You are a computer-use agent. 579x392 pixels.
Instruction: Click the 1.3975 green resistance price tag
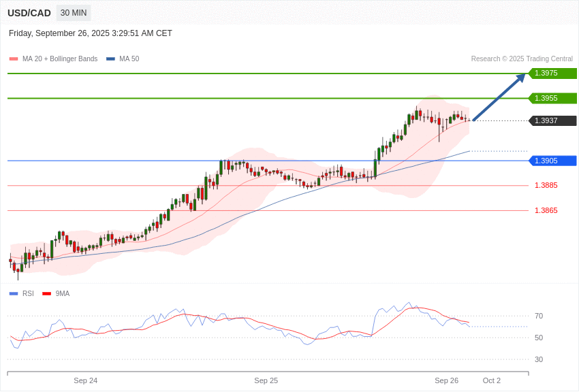[552, 73]
